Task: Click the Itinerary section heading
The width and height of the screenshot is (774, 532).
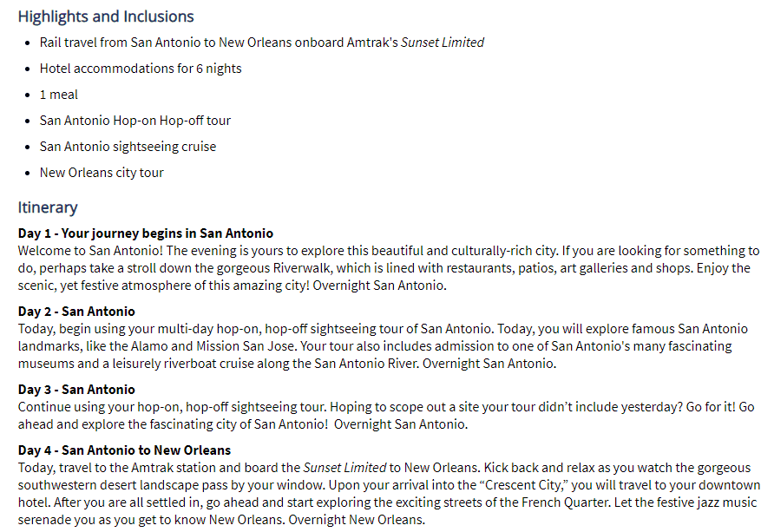Action: click(48, 207)
